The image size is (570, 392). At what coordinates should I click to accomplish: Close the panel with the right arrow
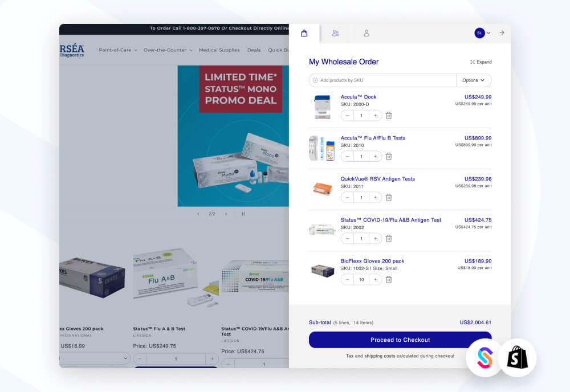(x=502, y=33)
